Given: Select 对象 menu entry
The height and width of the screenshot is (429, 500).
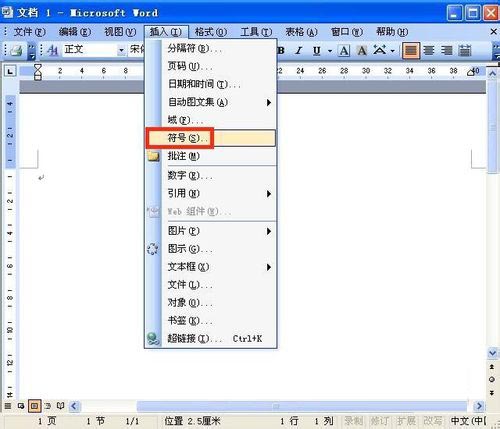Looking at the screenshot, I should (211, 303).
